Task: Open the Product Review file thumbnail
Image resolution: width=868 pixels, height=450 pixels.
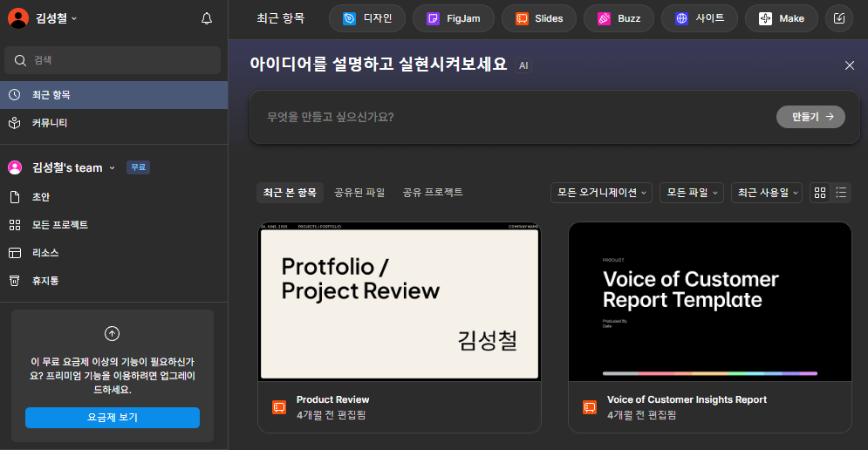Action: tap(400, 302)
